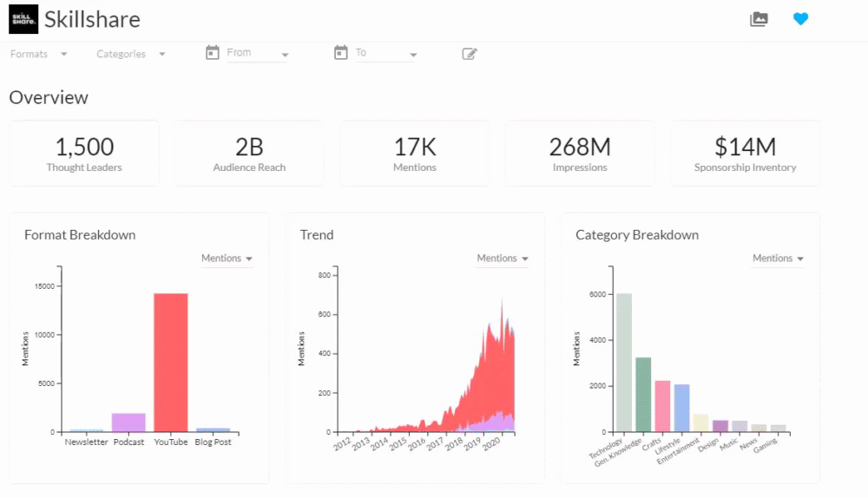Open Category Breakdown Mentions dropdown
Viewport: 868px width, 498px height.
778,259
